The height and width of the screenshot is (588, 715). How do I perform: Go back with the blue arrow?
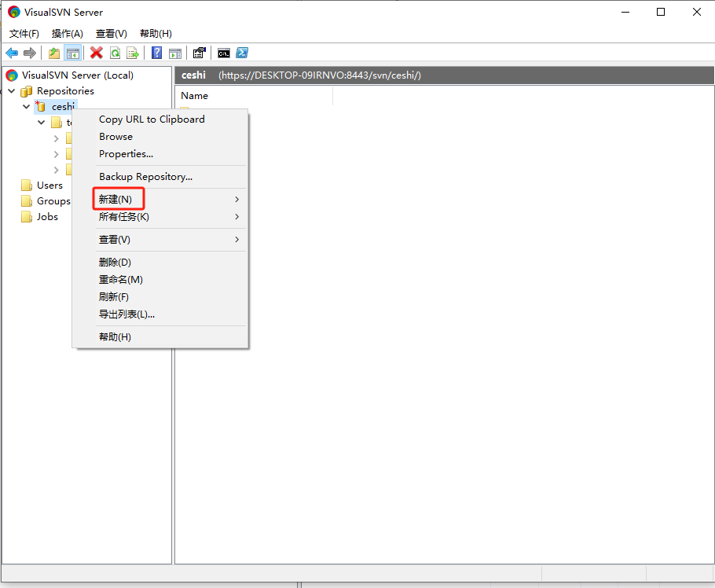click(12, 53)
